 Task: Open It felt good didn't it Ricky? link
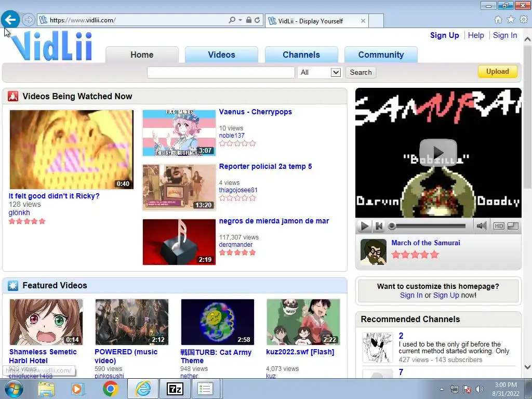[54, 196]
